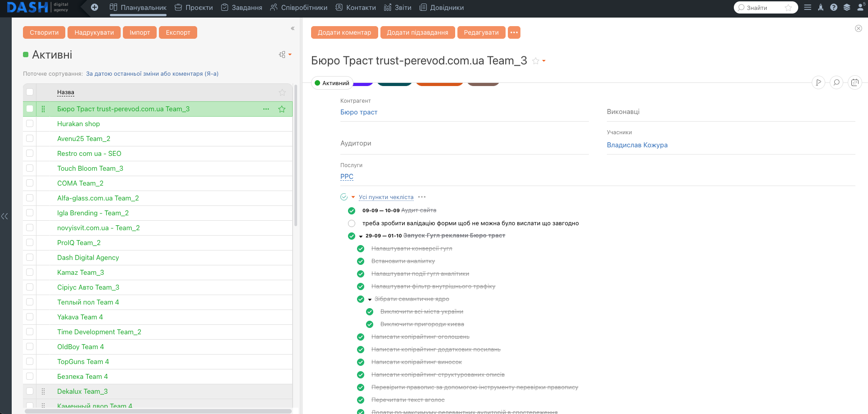
Task: Open the Довідники menu
Action: [442, 7]
